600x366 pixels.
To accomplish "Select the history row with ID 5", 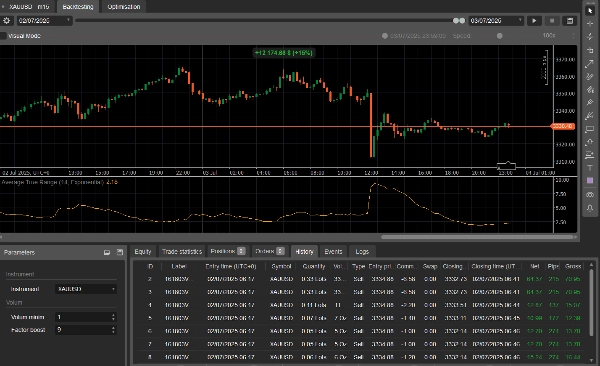I will click(359, 318).
